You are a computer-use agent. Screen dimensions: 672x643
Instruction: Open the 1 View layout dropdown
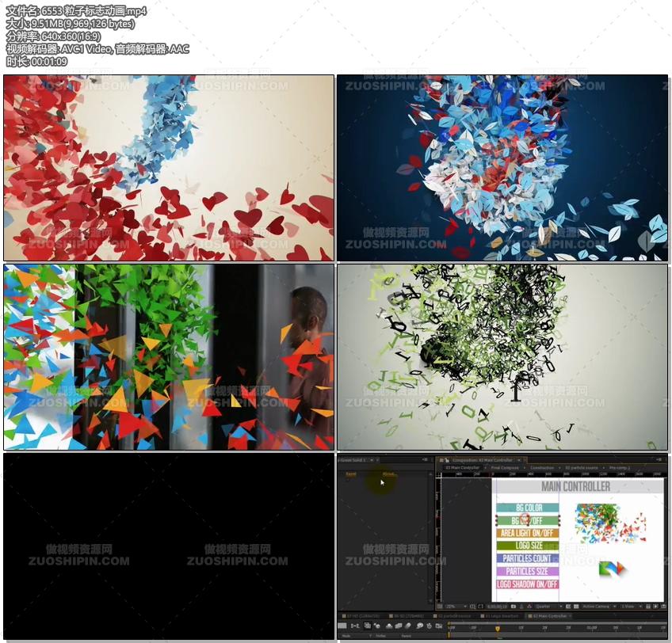pyautogui.click(x=629, y=607)
